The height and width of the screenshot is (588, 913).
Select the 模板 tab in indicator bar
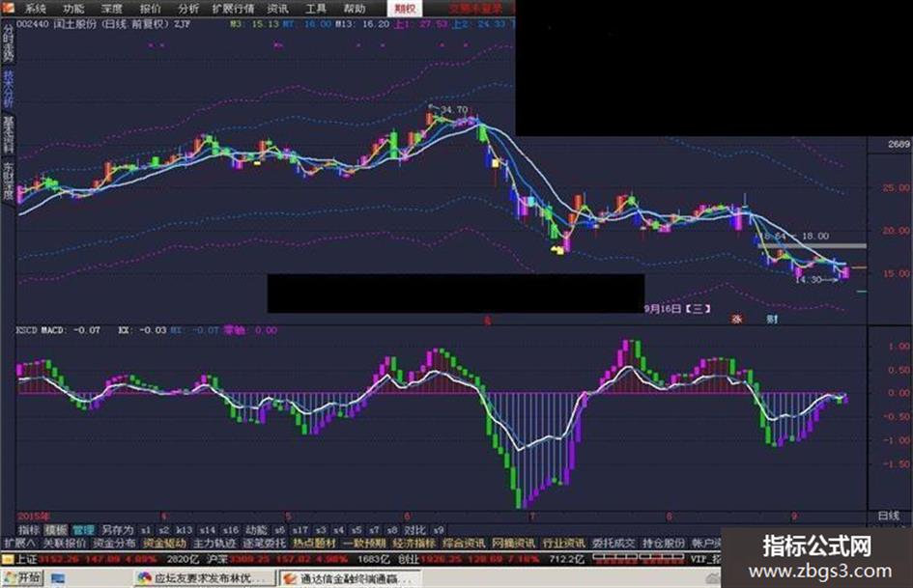pos(56,530)
